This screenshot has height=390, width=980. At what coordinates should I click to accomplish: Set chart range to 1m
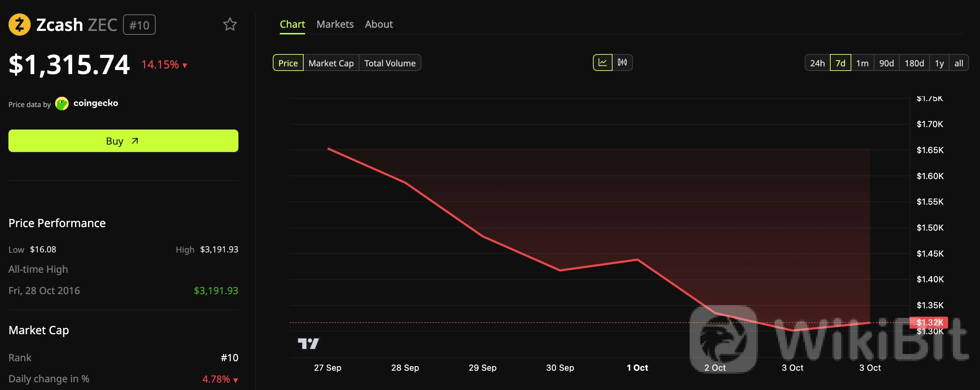(862, 63)
